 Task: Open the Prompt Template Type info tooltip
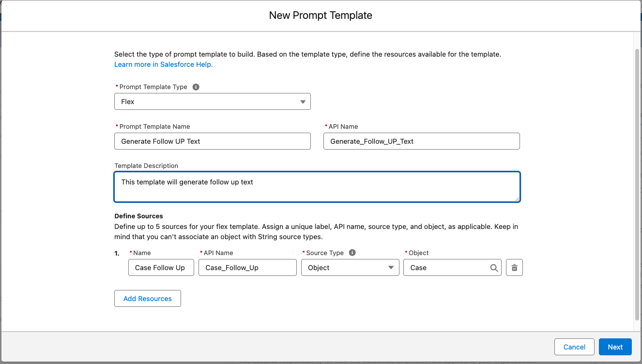[x=196, y=87]
